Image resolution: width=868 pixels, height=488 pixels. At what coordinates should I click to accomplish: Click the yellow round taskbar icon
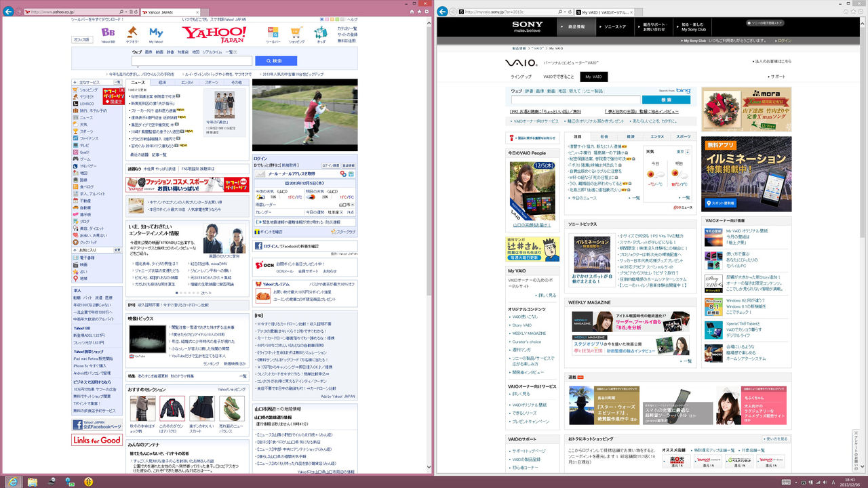[88, 481]
